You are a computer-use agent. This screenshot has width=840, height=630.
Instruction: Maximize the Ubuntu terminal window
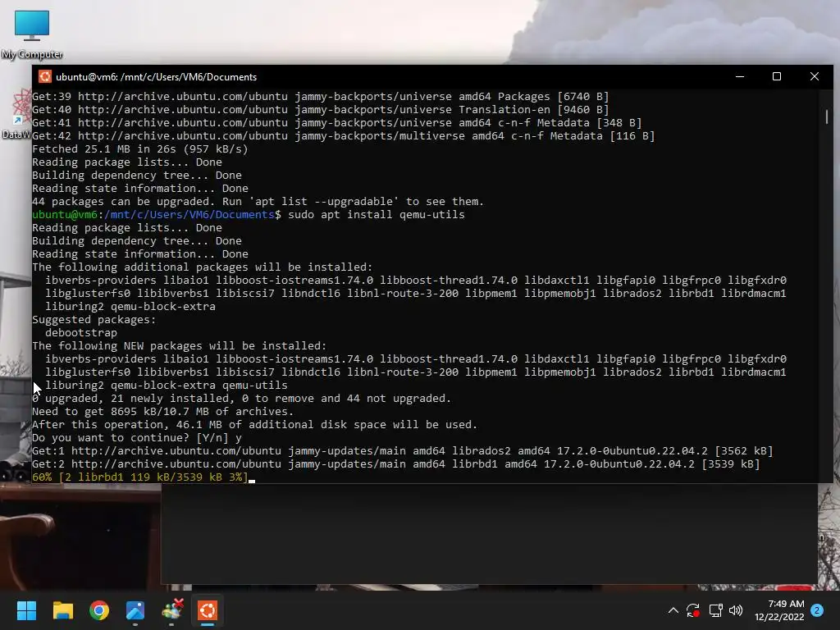(777, 76)
